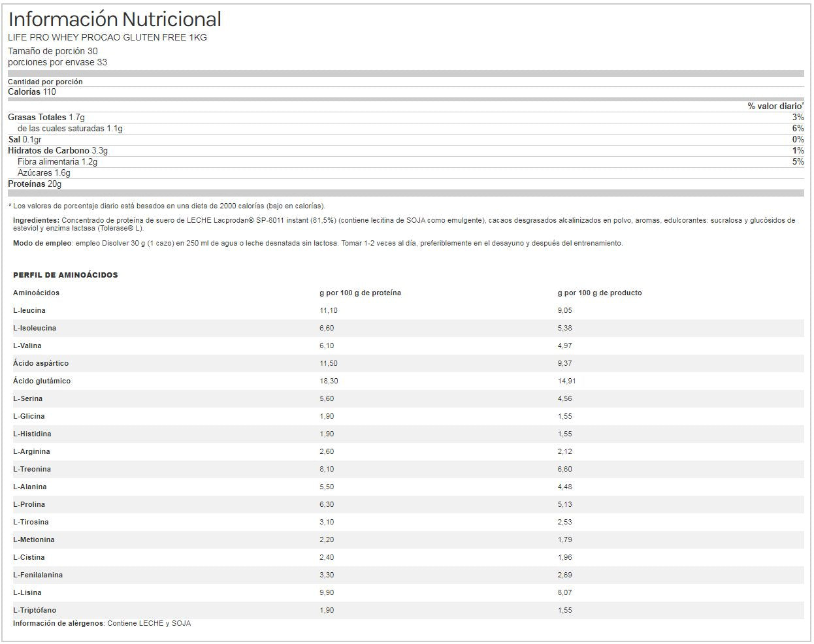Click the 18,30 value for Ácido glutámico
This screenshot has width=814, height=644.
pyautogui.click(x=329, y=381)
